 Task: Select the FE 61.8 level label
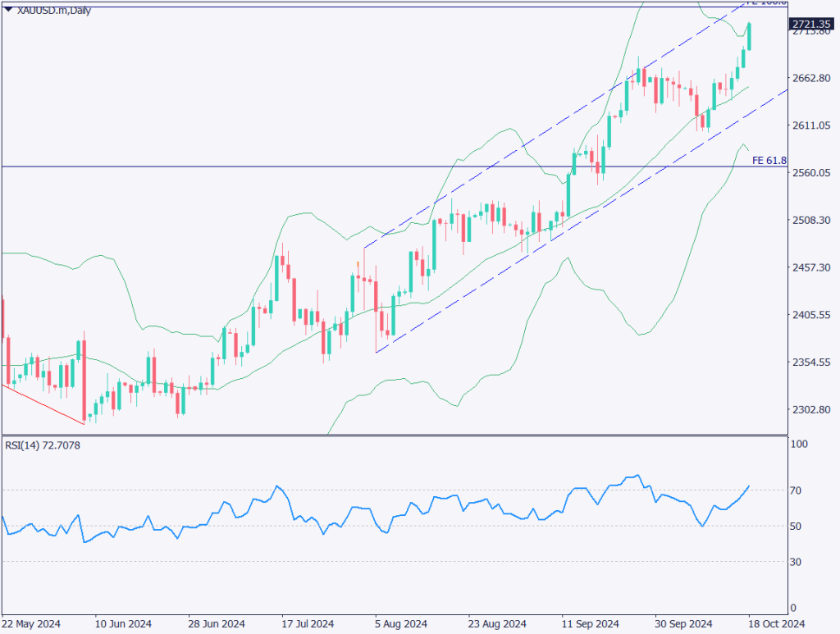(x=764, y=161)
